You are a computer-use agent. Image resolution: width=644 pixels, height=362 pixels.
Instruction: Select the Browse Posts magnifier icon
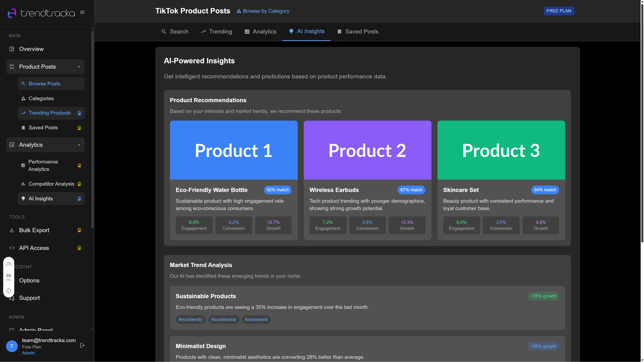pyautogui.click(x=23, y=84)
